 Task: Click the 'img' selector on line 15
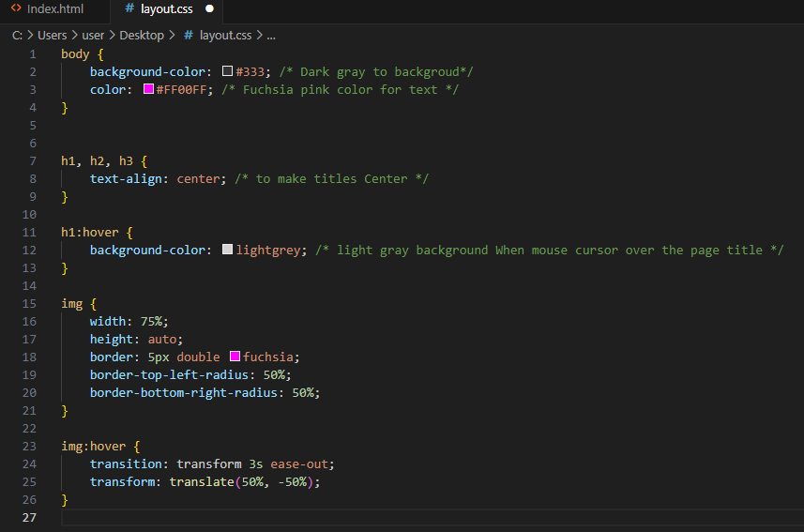pyautogui.click(x=72, y=304)
